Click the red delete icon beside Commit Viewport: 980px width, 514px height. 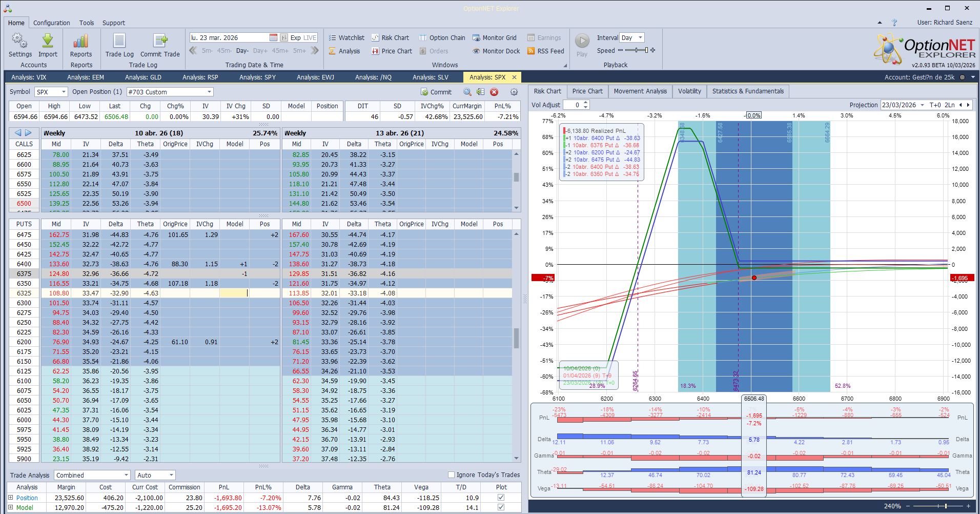pyautogui.click(x=494, y=92)
